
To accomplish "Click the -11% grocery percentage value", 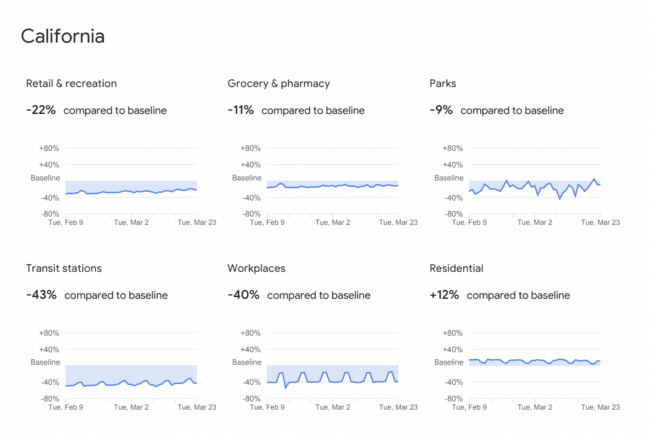I will coord(241,110).
